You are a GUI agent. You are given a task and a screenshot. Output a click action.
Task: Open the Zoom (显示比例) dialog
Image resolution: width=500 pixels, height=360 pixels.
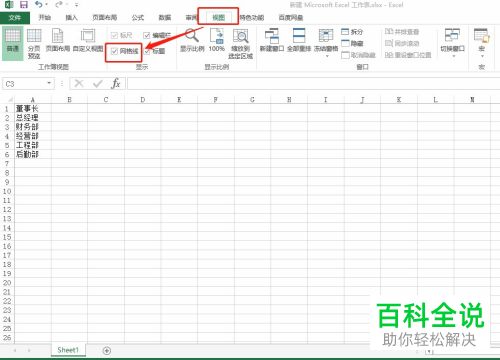[x=192, y=41]
